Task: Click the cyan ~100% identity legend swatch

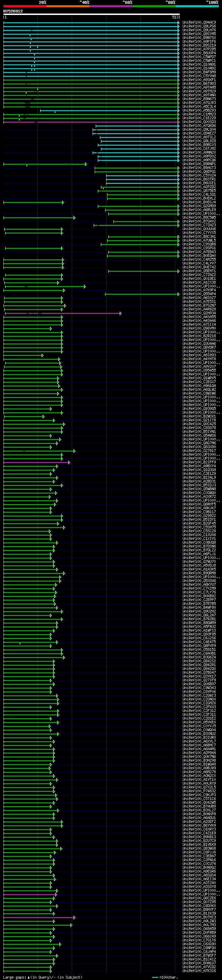Action: pyautogui.click(x=197, y=6)
